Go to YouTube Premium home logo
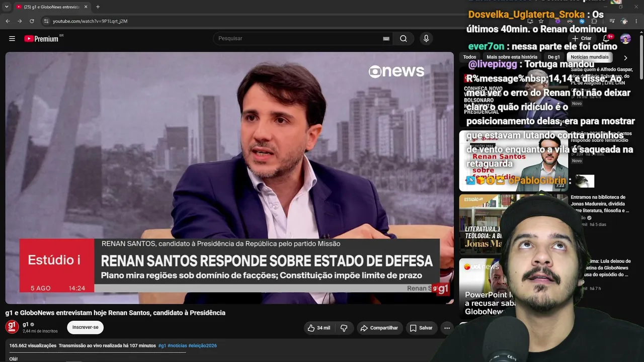644x362 pixels. (41, 39)
